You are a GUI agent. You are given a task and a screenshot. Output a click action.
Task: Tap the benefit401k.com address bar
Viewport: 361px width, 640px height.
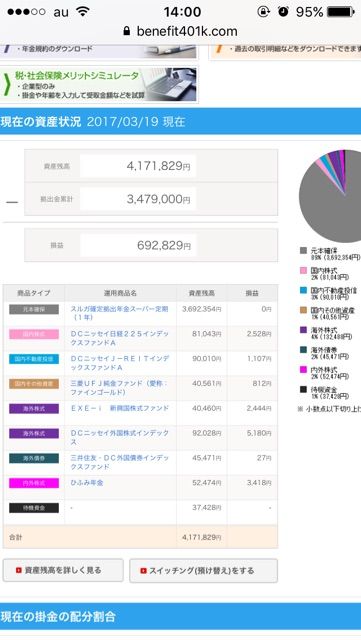click(180, 31)
